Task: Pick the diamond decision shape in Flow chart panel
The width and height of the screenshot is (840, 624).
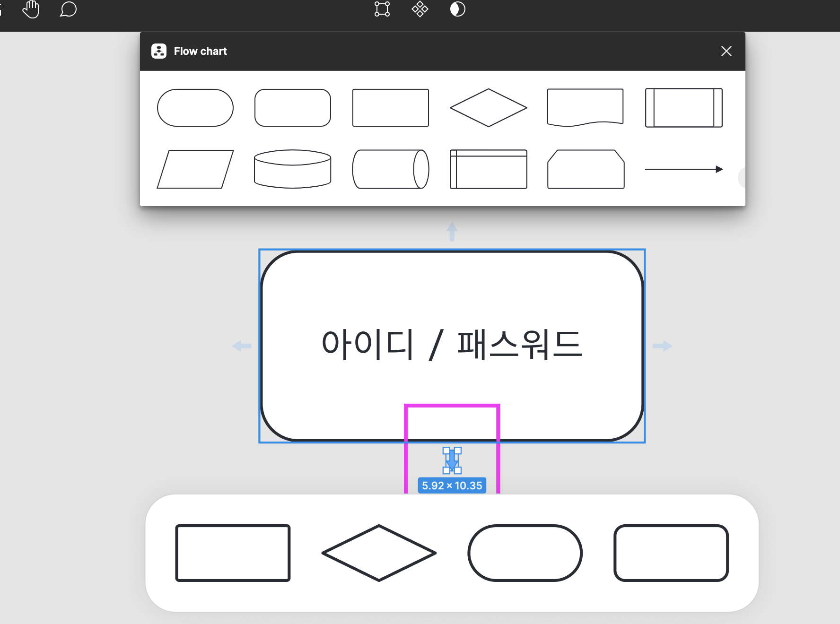Action: pos(489,108)
